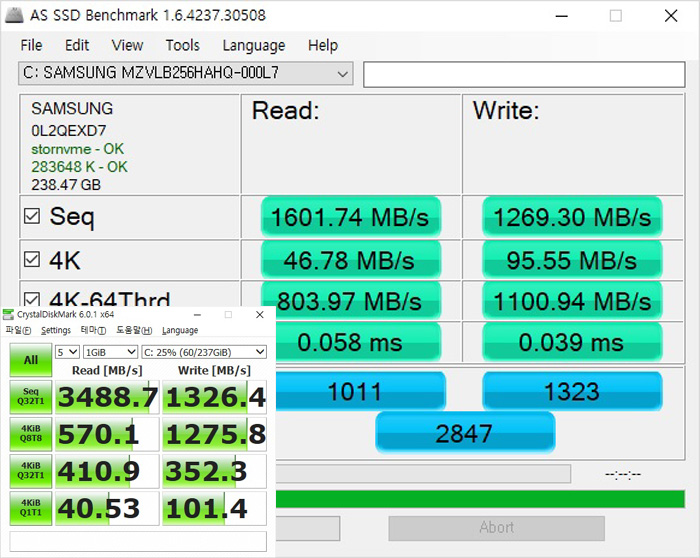Open the Language menu in CrystalDiskMark
The width and height of the screenshot is (700, 558).
[180, 330]
